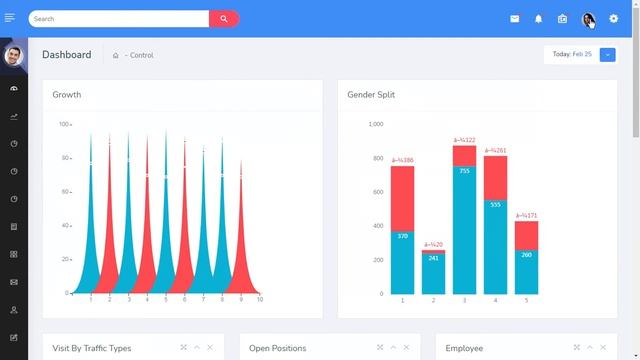Screen dimensions: 640x360
Task: Expand Open Positions panel fullscreen
Action: pos(380,347)
